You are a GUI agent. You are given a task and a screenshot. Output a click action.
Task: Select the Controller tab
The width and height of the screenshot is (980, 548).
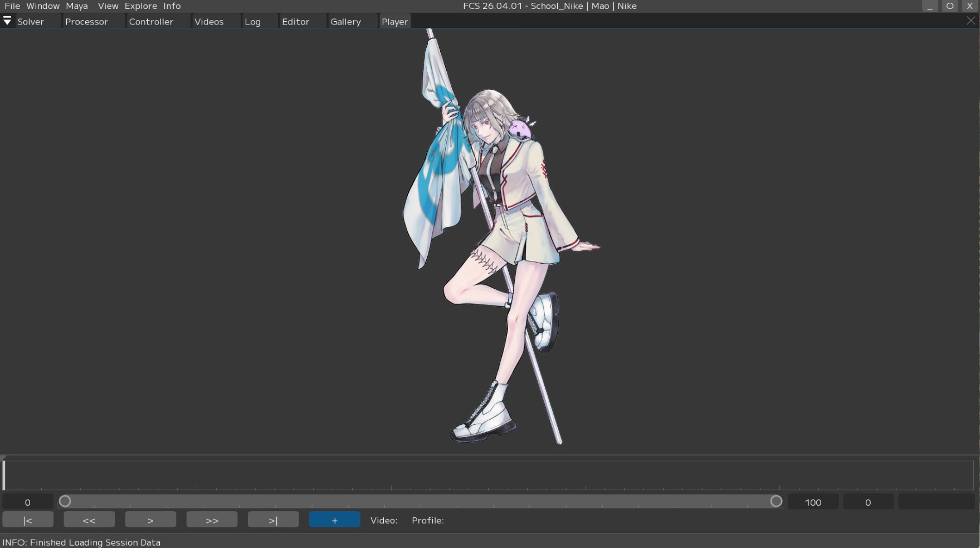pyautogui.click(x=151, y=22)
